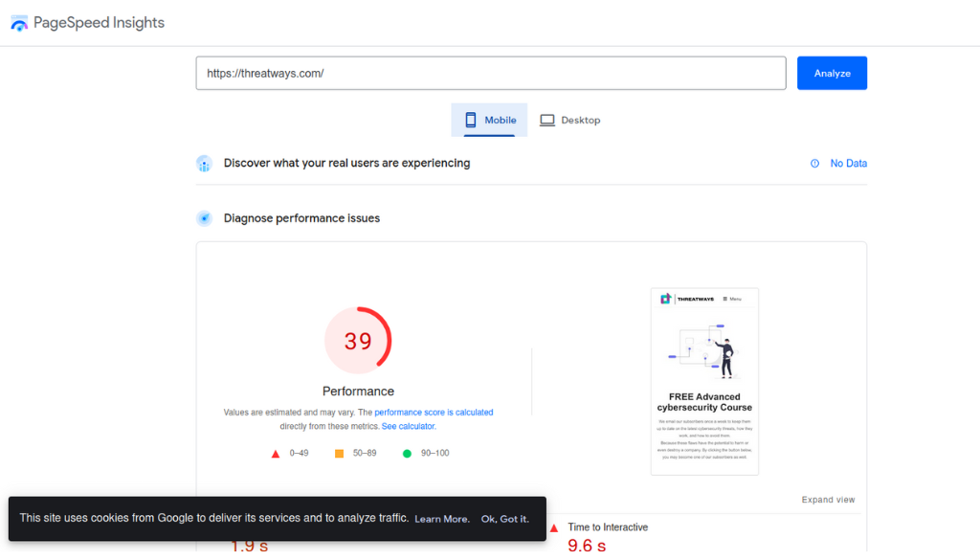Select the cookie notice message text

(x=213, y=518)
